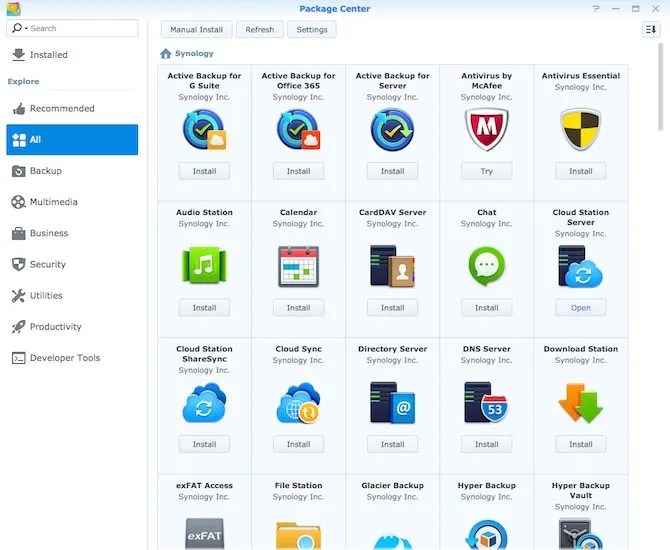Click the help question mark icon
The width and height of the screenshot is (670, 550).
coord(596,9)
